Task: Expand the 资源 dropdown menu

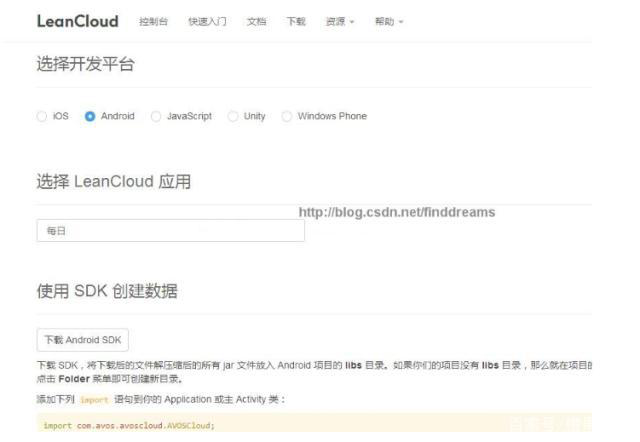Action: point(340,21)
